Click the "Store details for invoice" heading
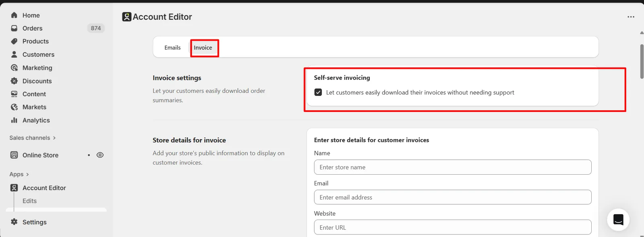Viewport: 644px width, 237px height. 189,140
